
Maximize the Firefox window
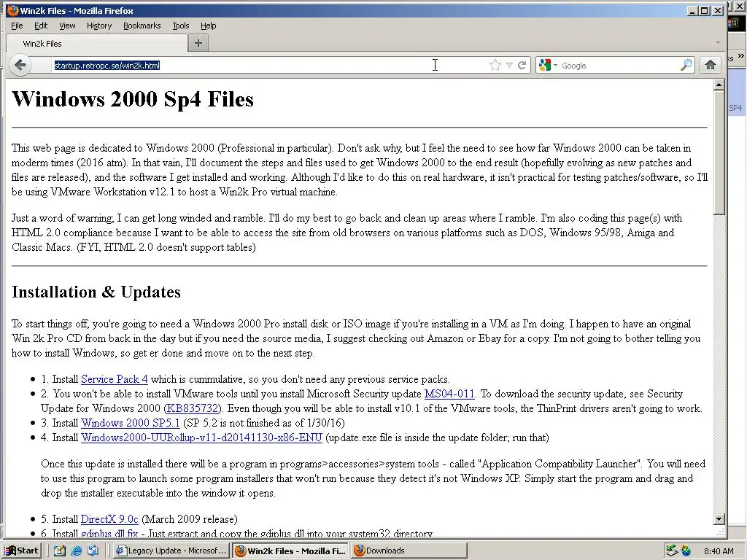pos(705,10)
